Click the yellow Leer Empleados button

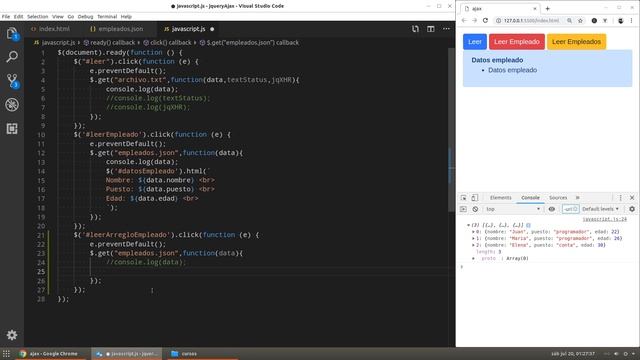(x=576, y=42)
